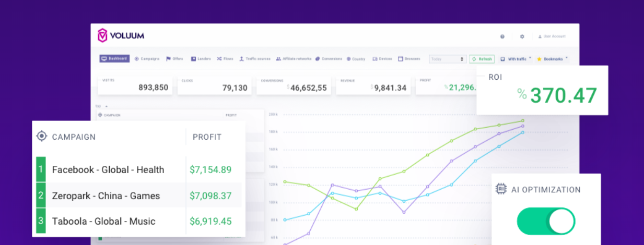Open the Campaigns tab

(x=147, y=59)
